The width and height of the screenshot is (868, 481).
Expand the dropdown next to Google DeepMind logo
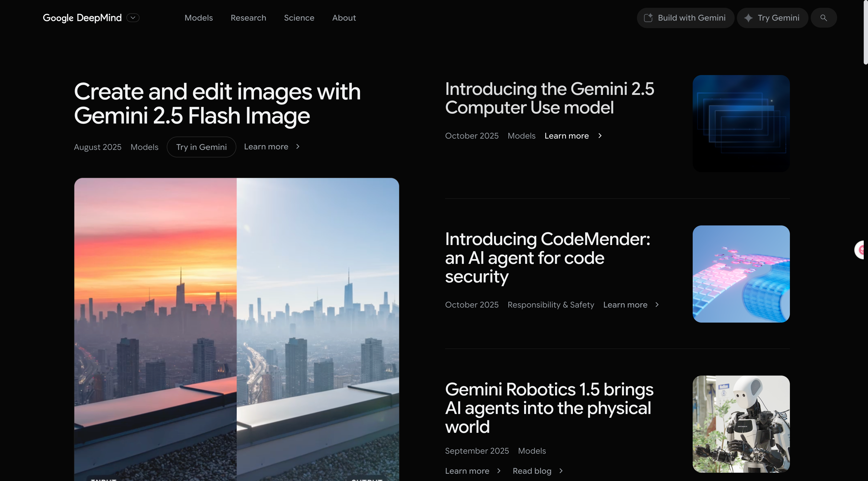click(133, 18)
